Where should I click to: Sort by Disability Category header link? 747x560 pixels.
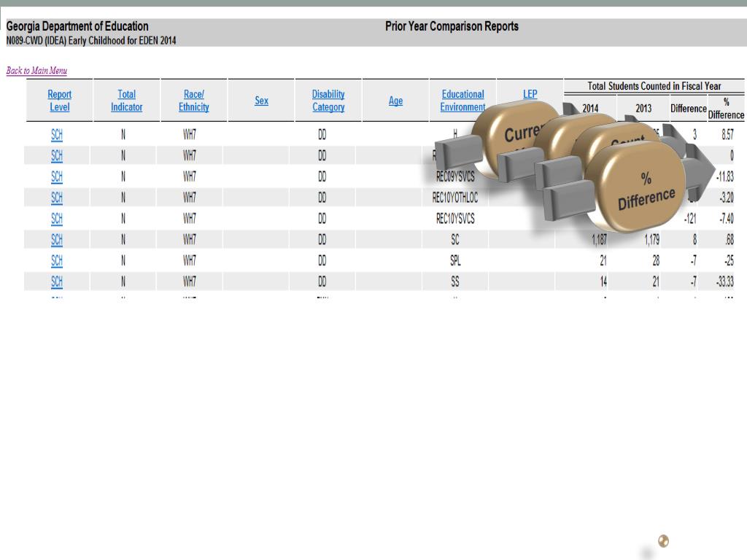pos(328,101)
